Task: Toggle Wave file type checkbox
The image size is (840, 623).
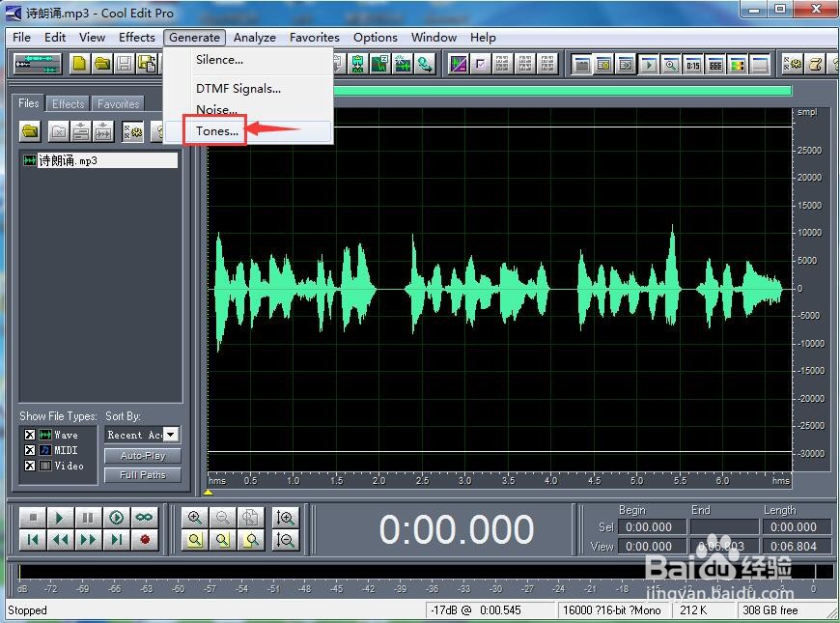Action: click(30, 435)
